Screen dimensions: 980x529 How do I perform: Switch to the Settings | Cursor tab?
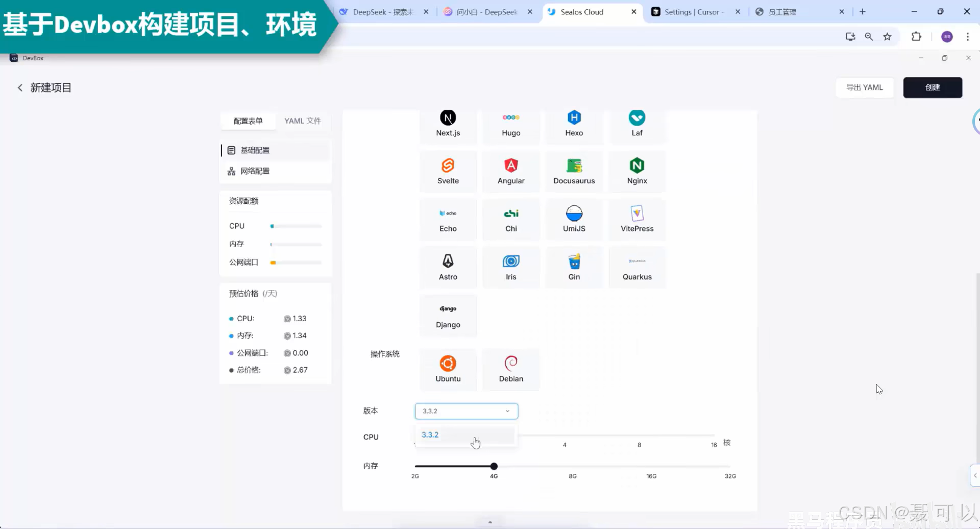pyautogui.click(x=694, y=12)
